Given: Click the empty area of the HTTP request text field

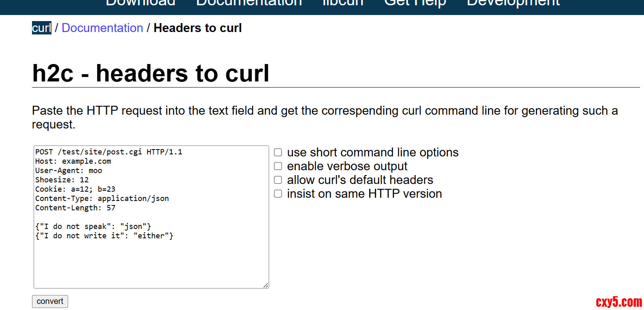Looking at the screenshot, I should click(x=151, y=263).
